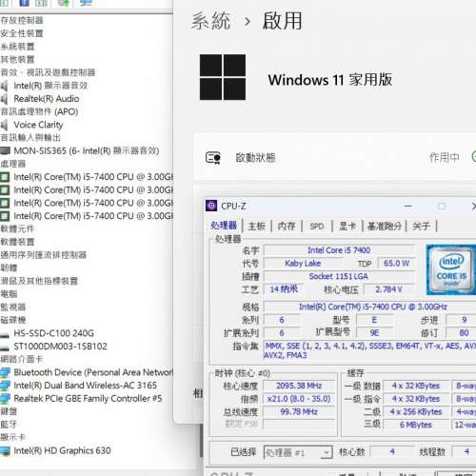Image resolution: width=476 pixels, height=476 pixels.
Task: Switch to the 主板 tab in CPU-Z
Action: point(257,226)
